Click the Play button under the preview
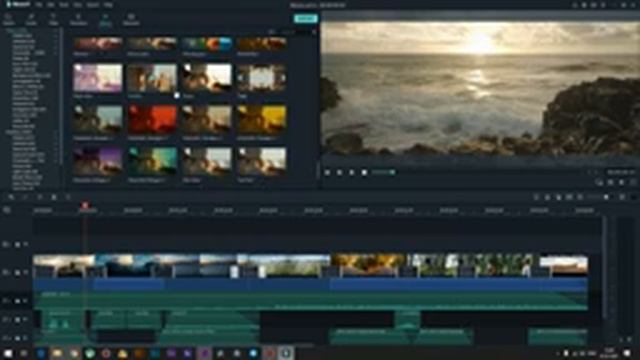 [351, 173]
